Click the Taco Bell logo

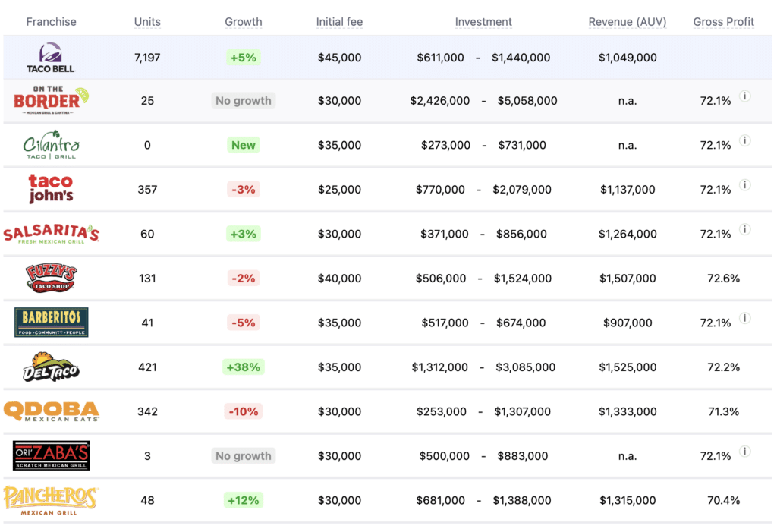(52, 58)
